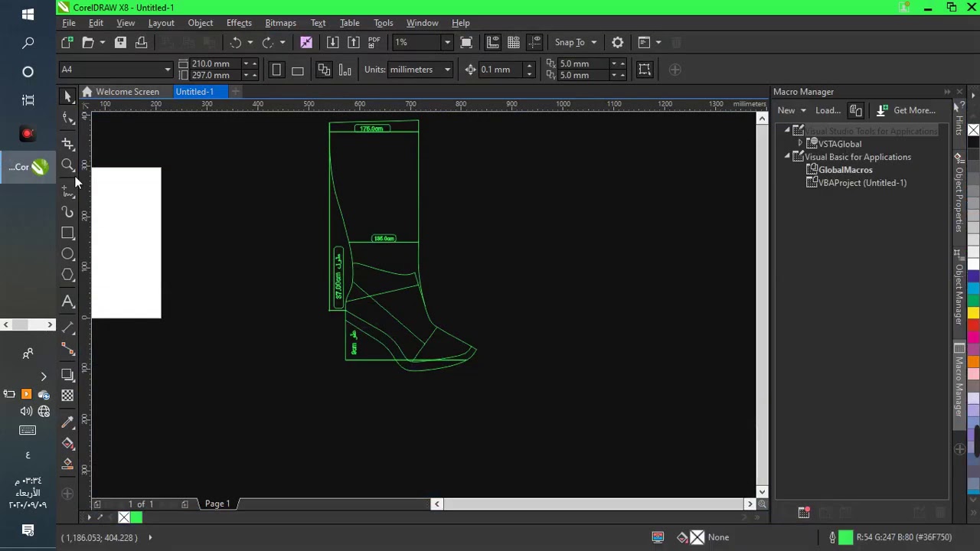Image resolution: width=980 pixels, height=551 pixels.
Task: Open the Effects menu
Action: [239, 23]
